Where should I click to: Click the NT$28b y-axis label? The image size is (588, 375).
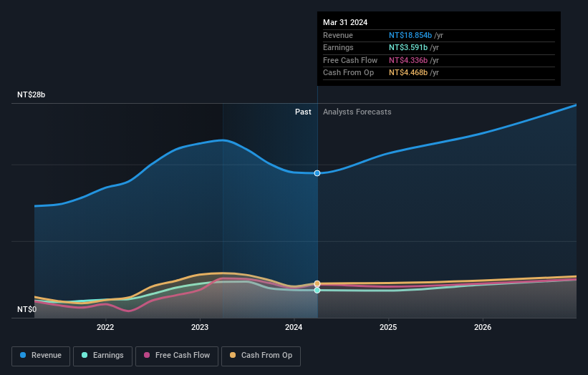click(x=31, y=94)
